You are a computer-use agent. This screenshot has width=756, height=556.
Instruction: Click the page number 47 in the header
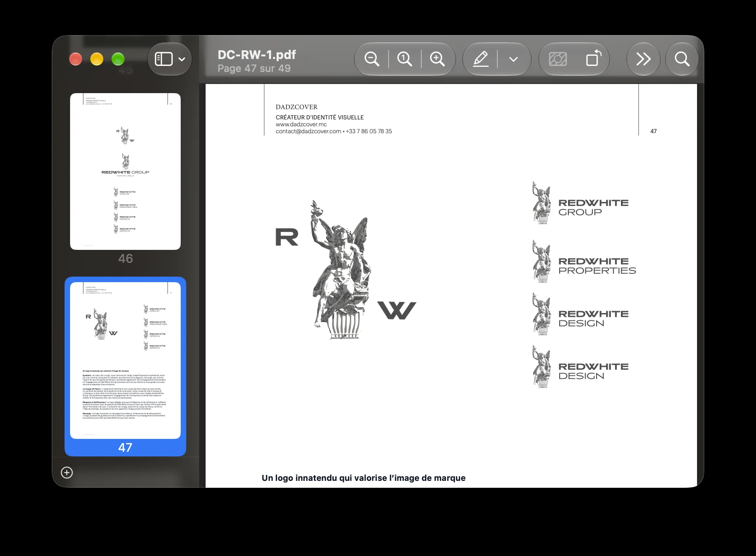tap(654, 131)
